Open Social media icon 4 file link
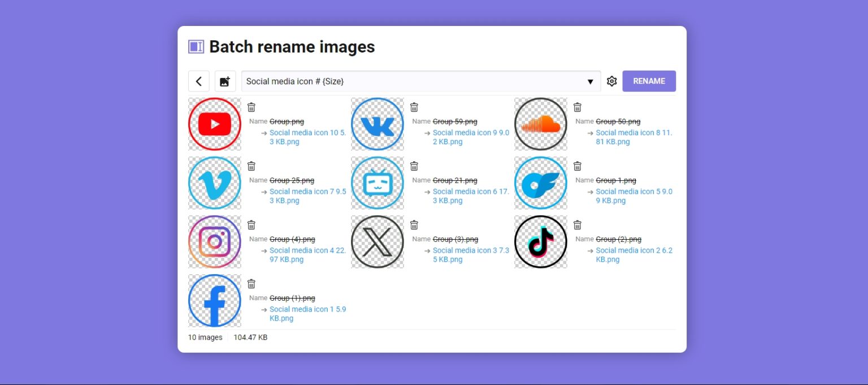Screen dimensions: 868x385 [x=307, y=250]
